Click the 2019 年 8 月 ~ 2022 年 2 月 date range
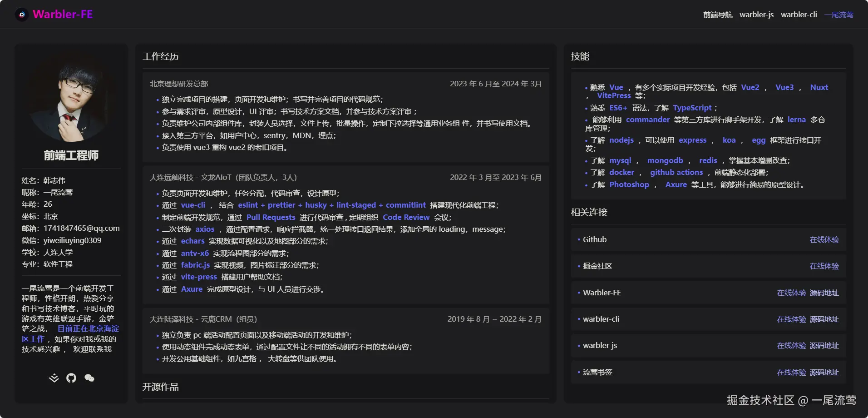Viewport: 868px width, 418px height. 495,319
